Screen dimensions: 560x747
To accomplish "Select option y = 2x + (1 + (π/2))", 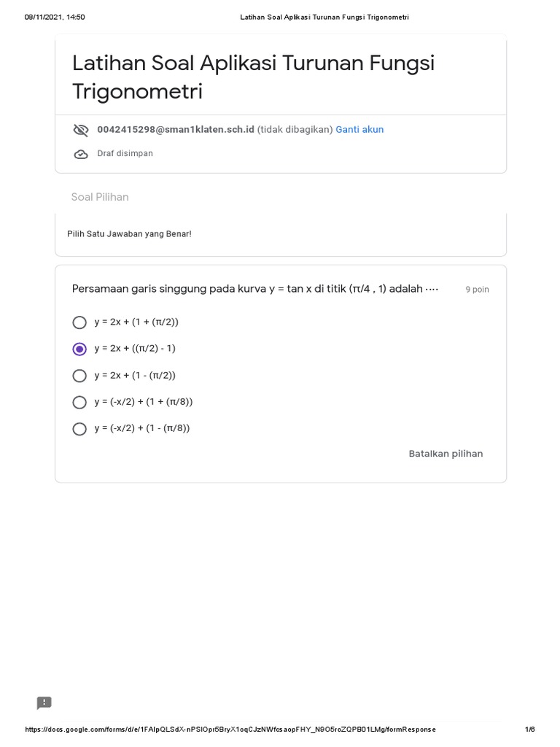I will [79, 322].
